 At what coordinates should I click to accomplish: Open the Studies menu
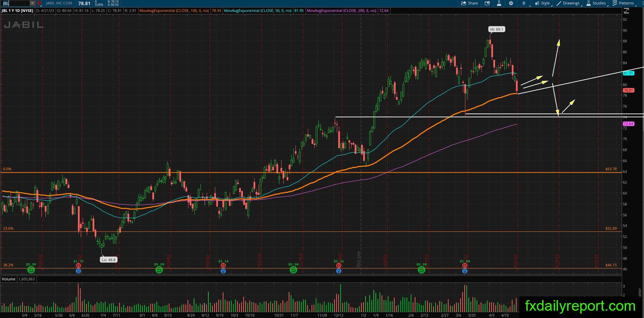coord(596,3)
